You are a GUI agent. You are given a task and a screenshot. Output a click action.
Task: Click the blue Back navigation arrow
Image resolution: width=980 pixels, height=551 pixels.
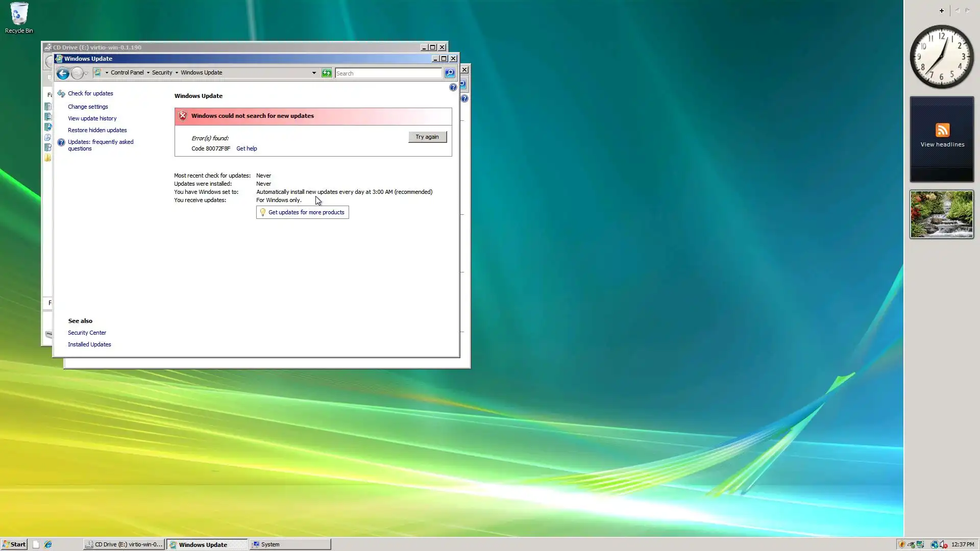tap(63, 73)
